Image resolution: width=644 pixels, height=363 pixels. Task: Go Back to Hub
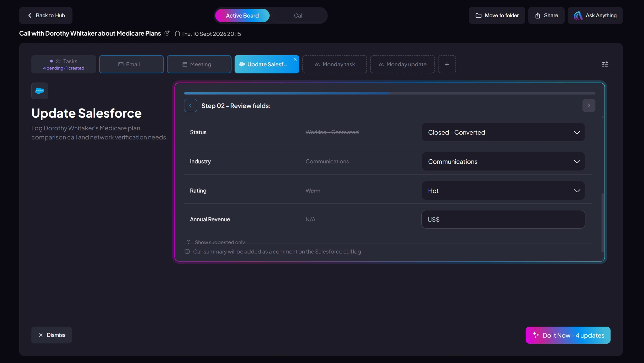pyautogui.click(x=46, y=15)
